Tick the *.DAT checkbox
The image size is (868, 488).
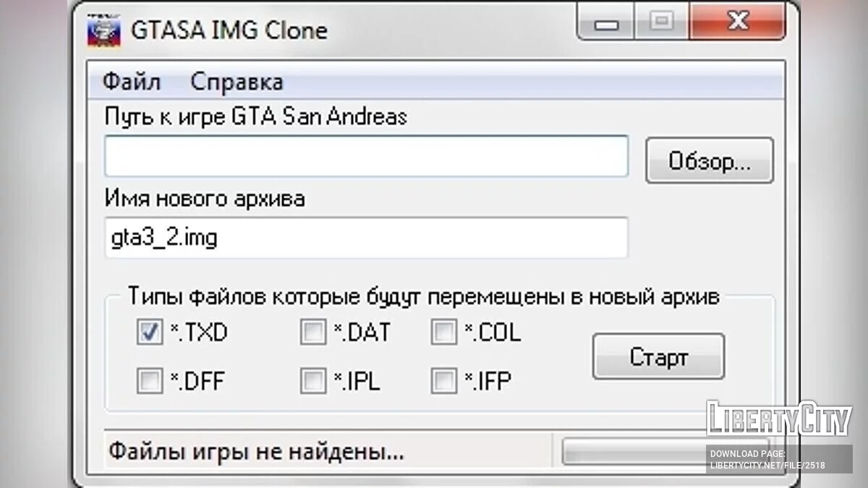coord(313,333)
